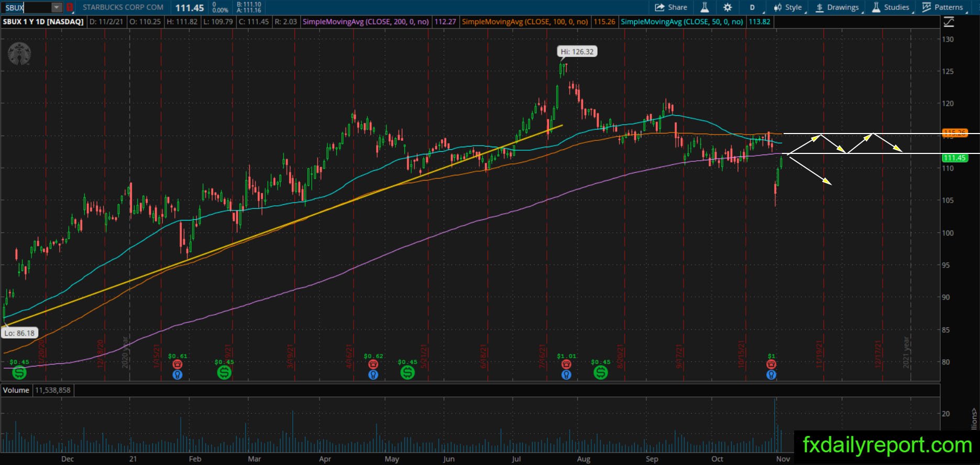Click the orange 115.26 price axis tag
The width and height of the screenshot is (980, 465).
[x=954, y=133]
